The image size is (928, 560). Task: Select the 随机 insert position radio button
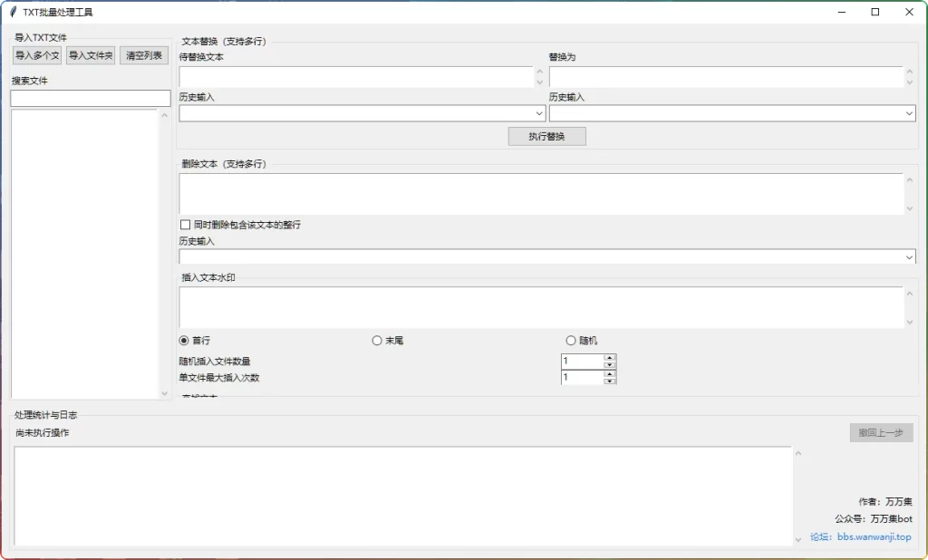pos(570,340)
